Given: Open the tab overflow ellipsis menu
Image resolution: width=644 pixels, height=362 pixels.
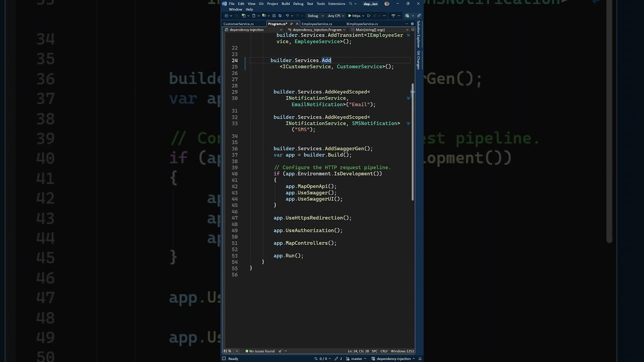Looking at the screenshot, I should [407, 24].
